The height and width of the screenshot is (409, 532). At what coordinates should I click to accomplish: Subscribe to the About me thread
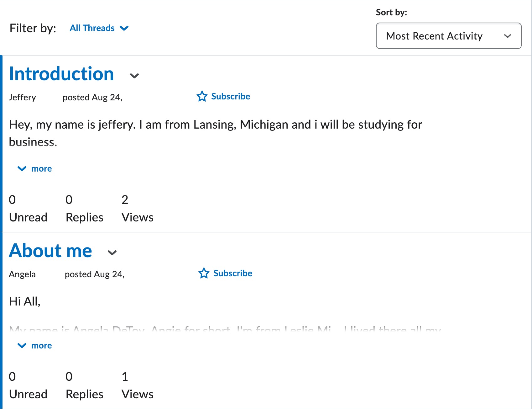pos(225,273)
